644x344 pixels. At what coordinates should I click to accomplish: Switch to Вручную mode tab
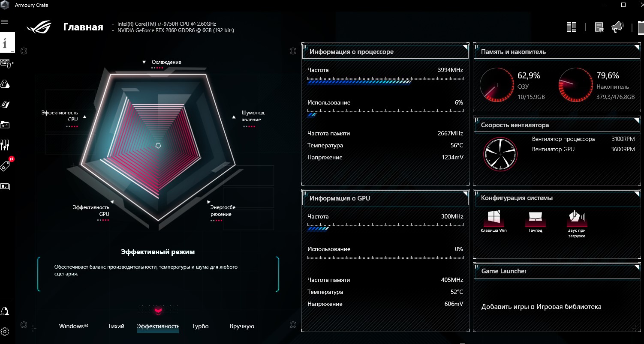pyautogui.click(x=242, y=326)
